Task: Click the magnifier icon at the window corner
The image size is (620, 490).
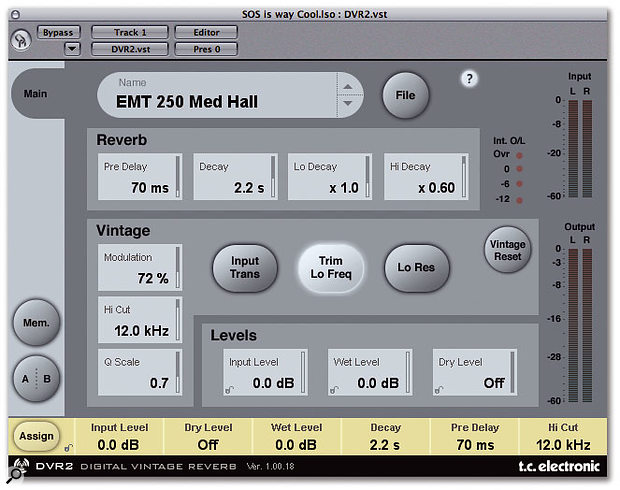Action: pyautogui.click(x=15, y=475)
